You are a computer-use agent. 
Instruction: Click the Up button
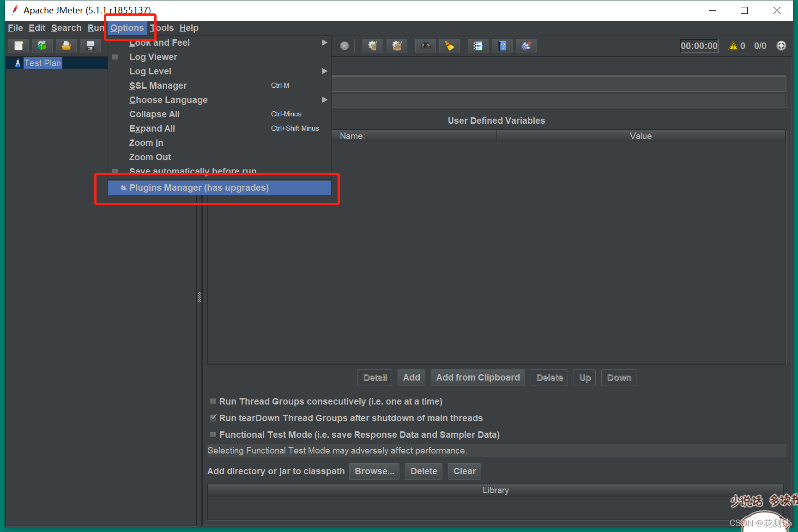(x=585, y=378)
